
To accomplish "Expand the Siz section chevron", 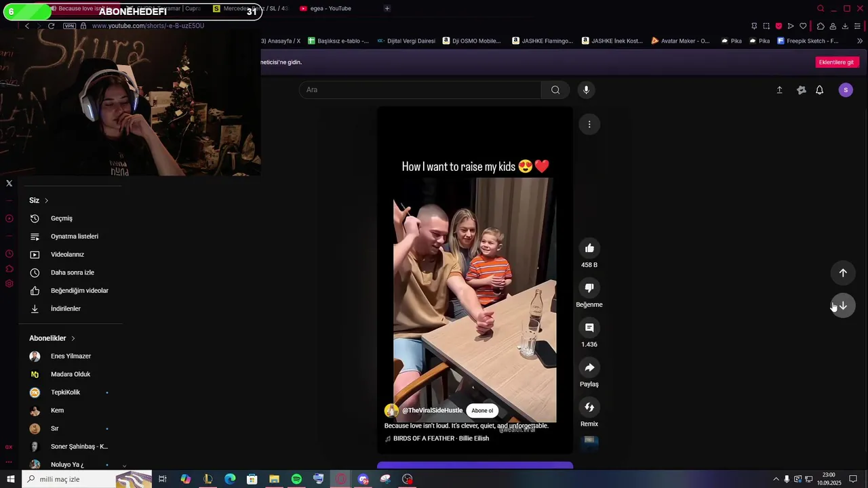I will (x=46, y=201).
